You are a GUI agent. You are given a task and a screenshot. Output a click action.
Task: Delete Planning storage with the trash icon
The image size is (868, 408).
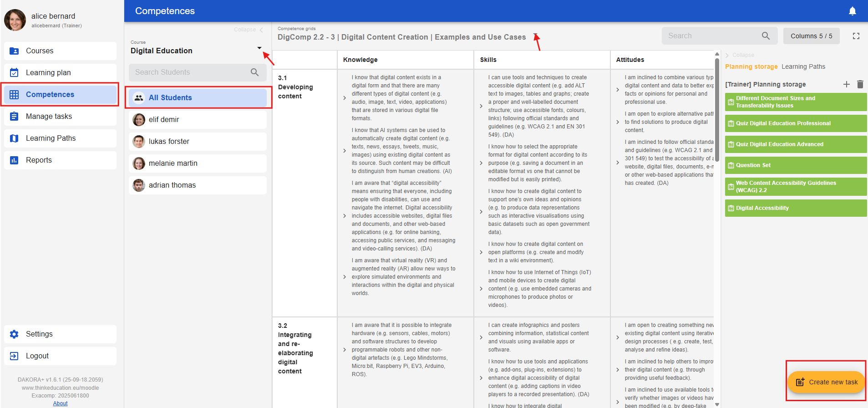(860, 84)
